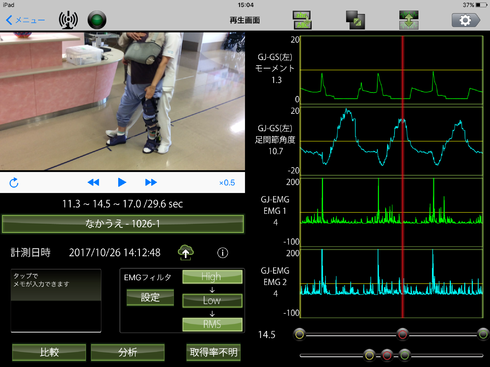Tap the 取得率不明 button
Image resolution: width=490 pixels, height=367 pixels.
213,352
